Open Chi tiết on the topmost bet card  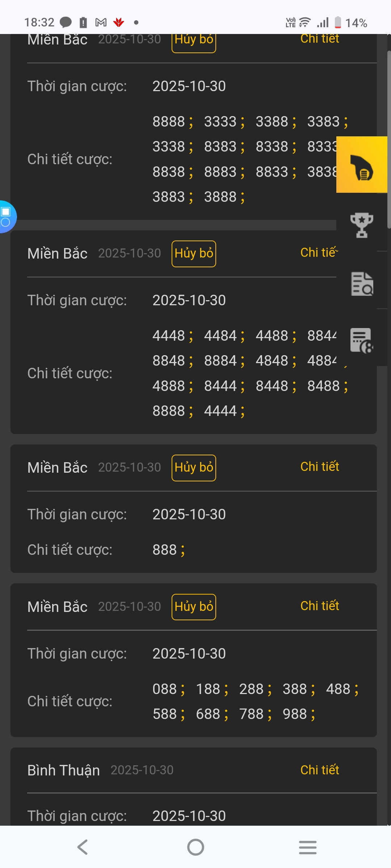tap(320, 39)
